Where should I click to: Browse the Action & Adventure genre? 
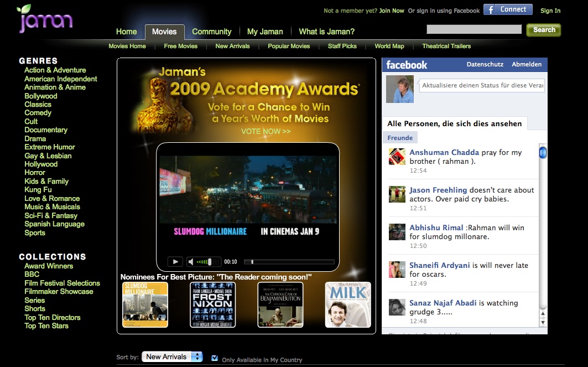55,70
